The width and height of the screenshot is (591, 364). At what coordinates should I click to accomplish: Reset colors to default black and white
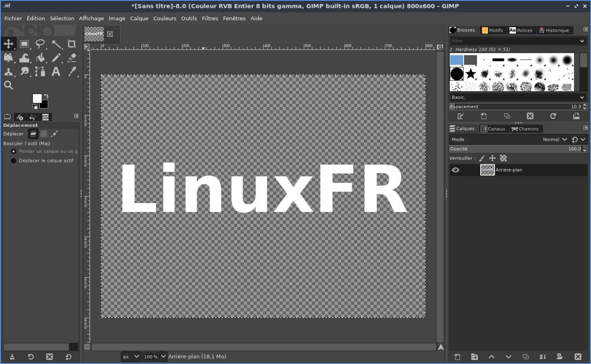click(35, 107)
